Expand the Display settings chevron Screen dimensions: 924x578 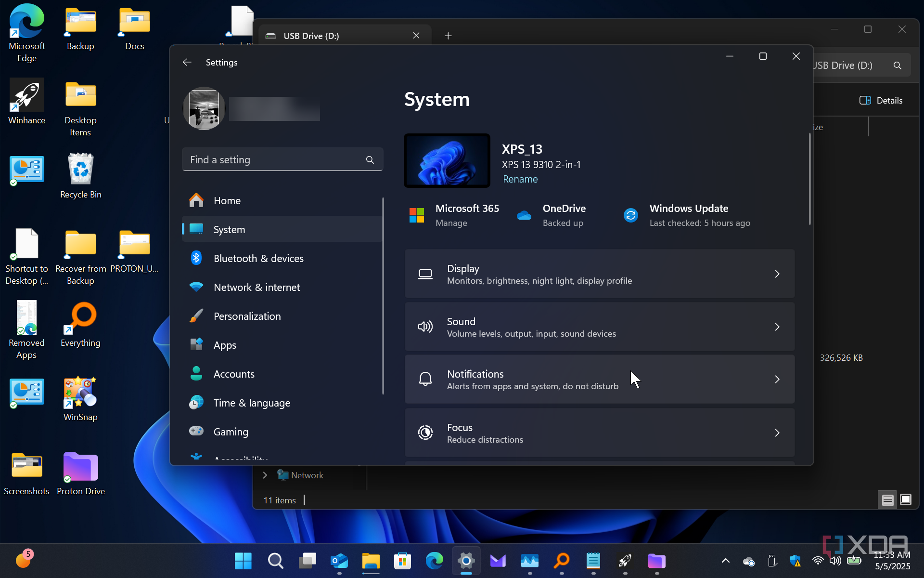[777, 274]
